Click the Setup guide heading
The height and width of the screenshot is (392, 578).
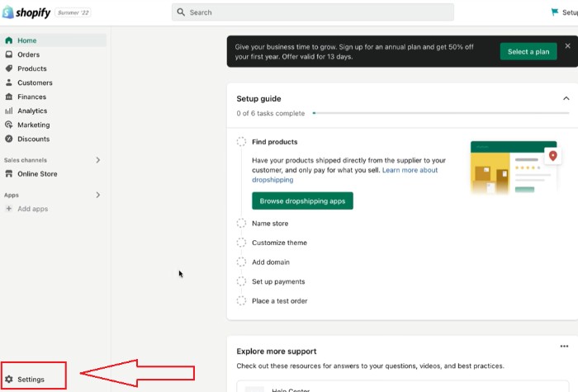(x=258, y=98)
